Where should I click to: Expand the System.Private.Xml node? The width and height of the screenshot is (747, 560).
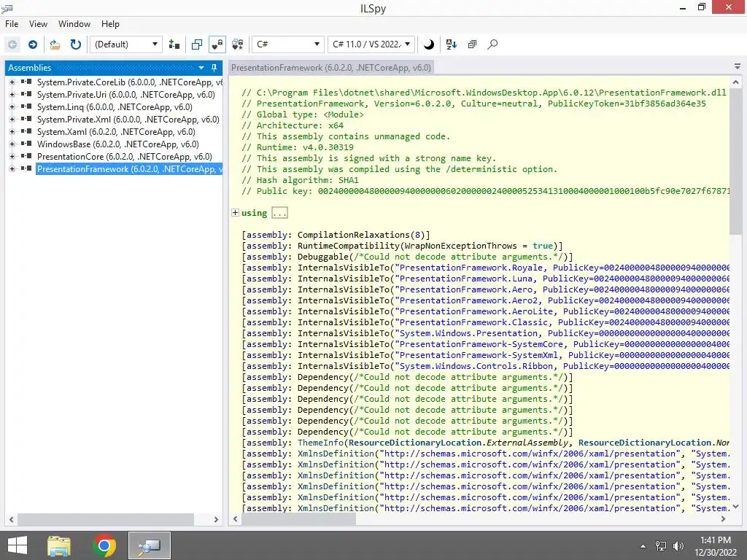(x=12, y=120)
